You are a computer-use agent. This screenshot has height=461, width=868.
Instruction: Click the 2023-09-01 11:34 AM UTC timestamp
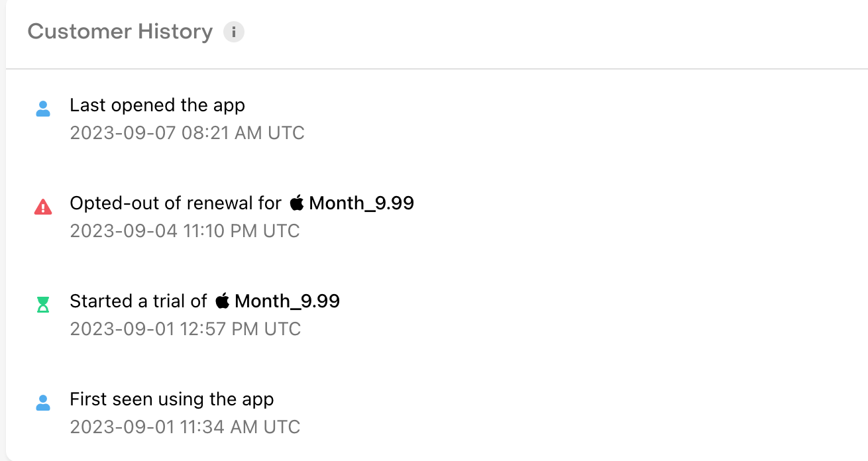[x=185, y=427]
